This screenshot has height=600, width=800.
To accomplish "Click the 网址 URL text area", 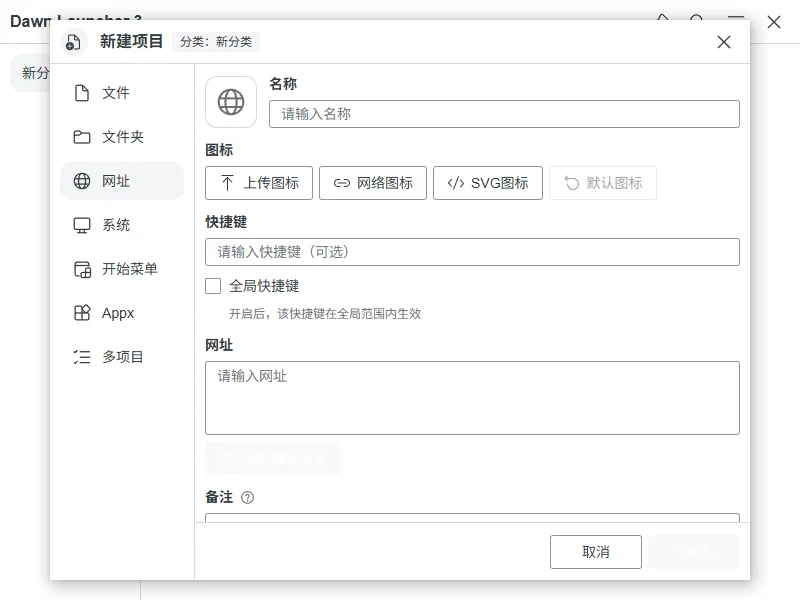I will [x=472, y=398].
